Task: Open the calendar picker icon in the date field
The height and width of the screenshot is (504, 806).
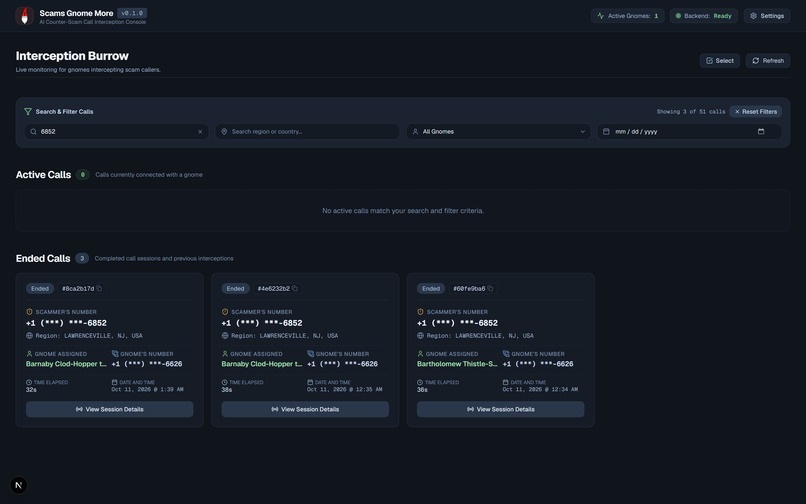Action: 761,132
